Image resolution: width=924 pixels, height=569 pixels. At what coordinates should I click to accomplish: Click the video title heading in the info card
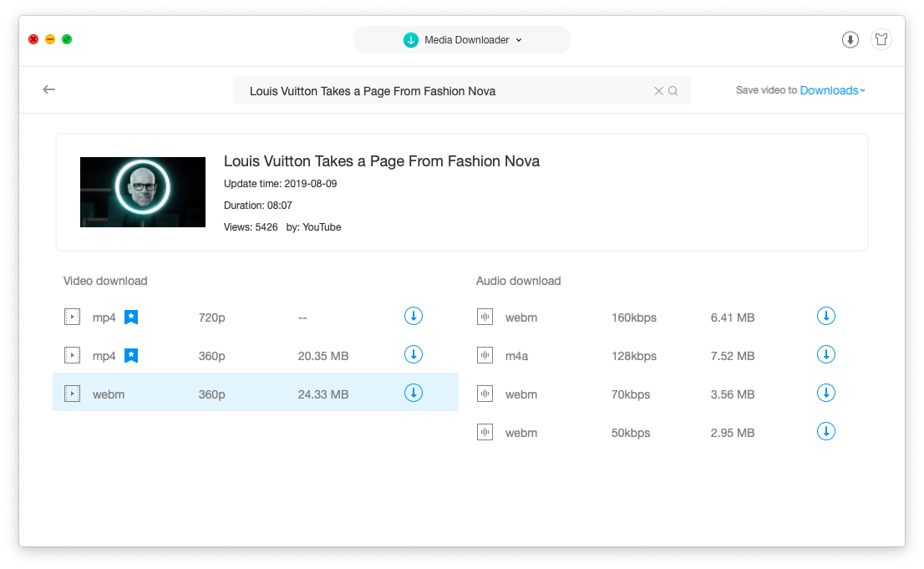[381, 161]
